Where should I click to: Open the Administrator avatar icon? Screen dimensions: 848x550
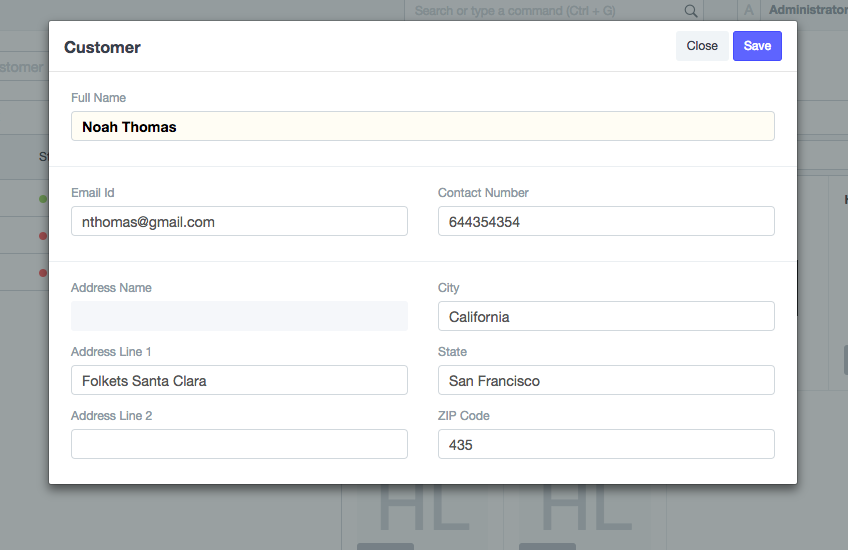(749, 10)
